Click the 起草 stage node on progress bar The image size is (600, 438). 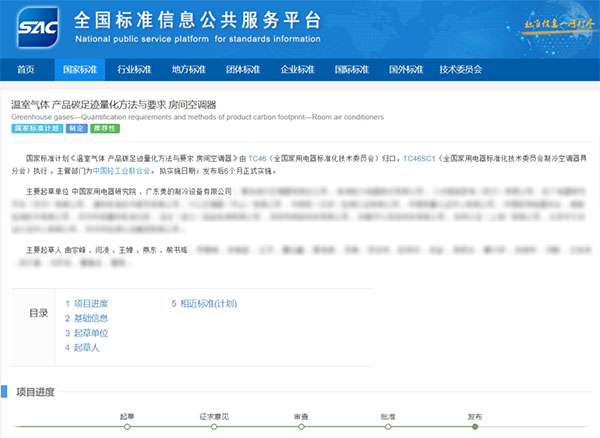127,427
